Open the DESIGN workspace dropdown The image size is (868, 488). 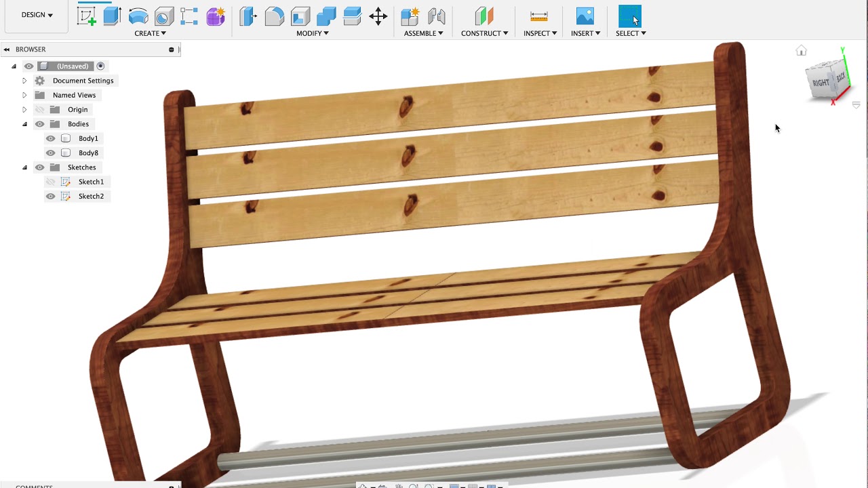click(x=37, y=15)
